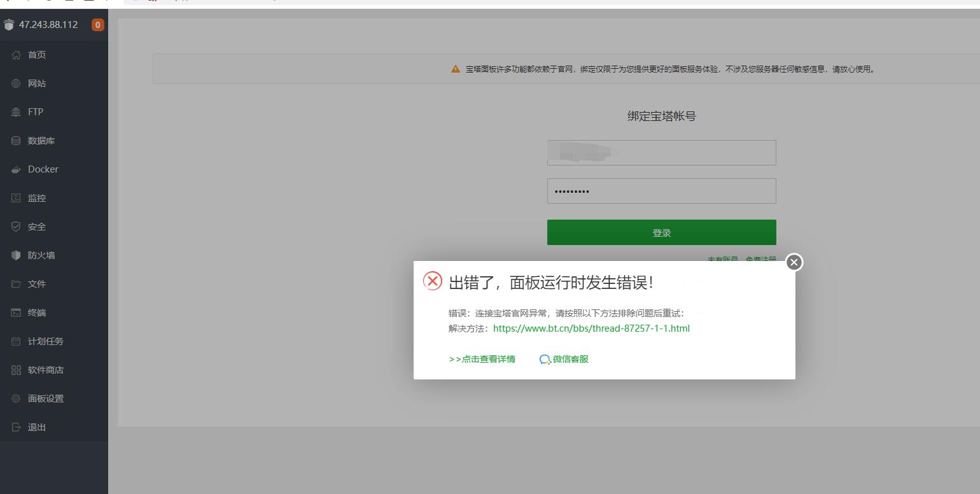This screenshot has width=980, height=494.
Task: Click the terminal icon beside 终端
Action: (x=16, y=313)
